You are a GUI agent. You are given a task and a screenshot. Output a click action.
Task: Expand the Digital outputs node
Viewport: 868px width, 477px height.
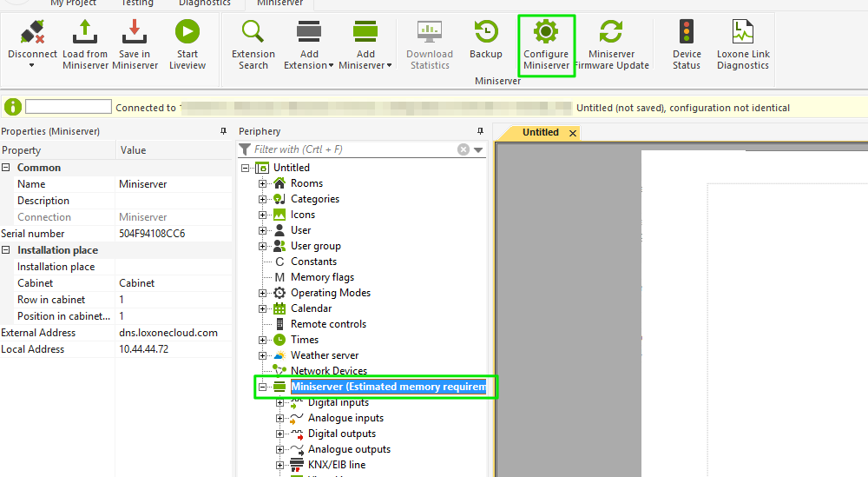click(x=279, y=434)
